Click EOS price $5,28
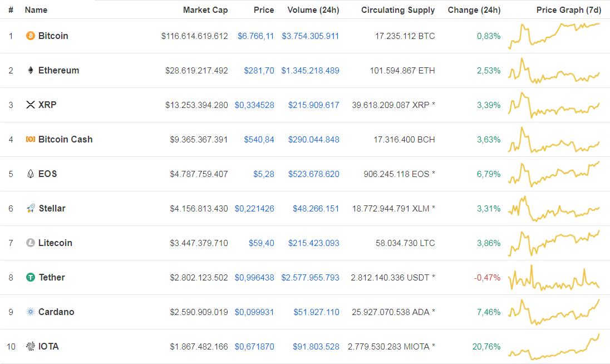 click(x=264, y=174)
